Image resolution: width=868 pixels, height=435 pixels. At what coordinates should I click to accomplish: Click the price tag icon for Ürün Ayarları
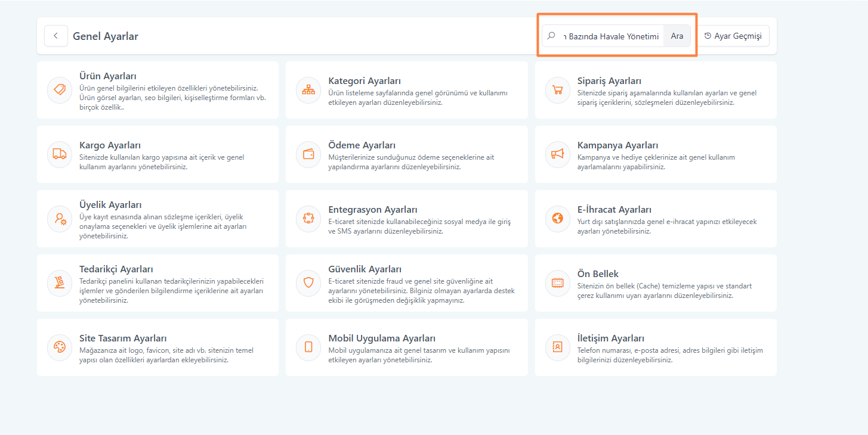(59, 90)
